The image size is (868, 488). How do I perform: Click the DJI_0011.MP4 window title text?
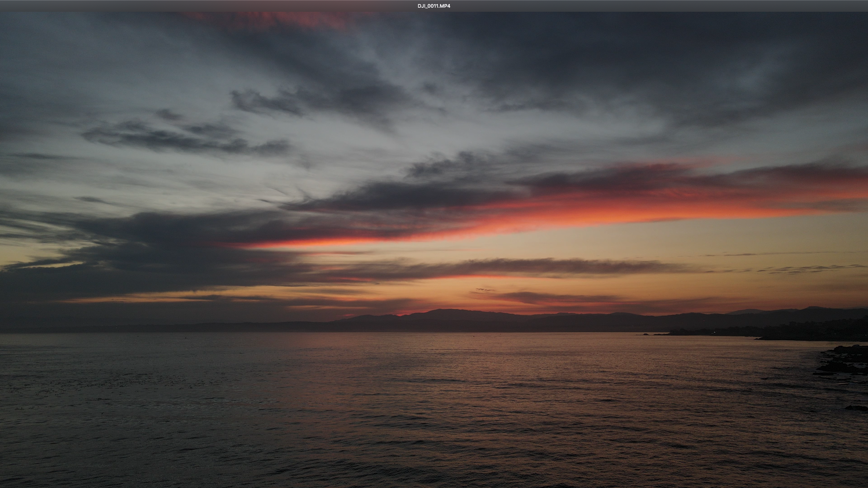[x=434, y=6]
